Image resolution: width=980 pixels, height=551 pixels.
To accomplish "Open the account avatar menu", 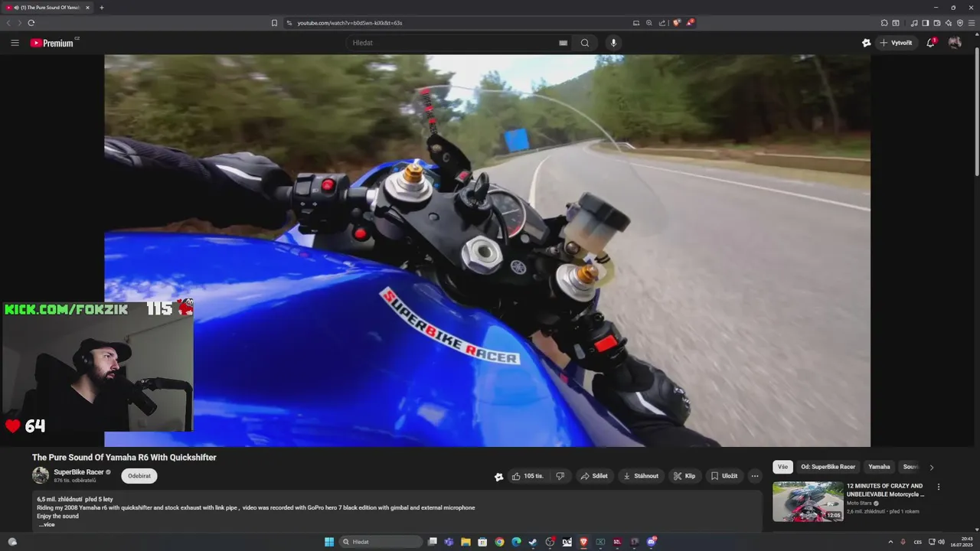I will [x=955, y=43].
